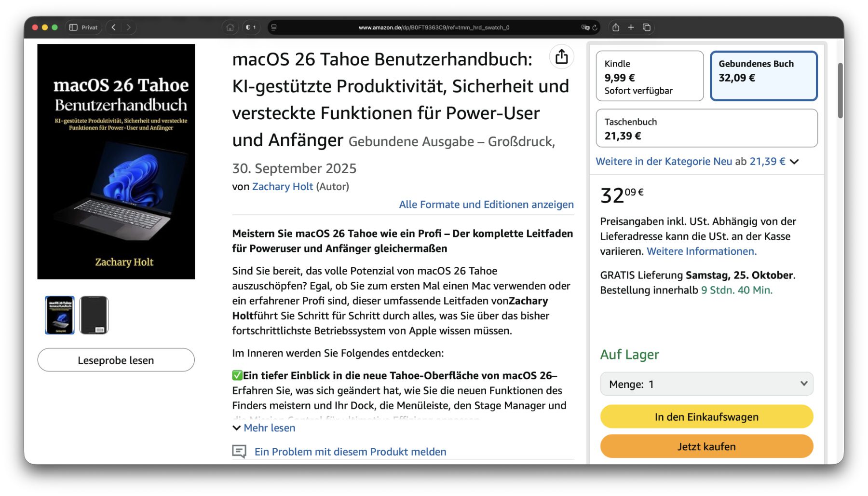Image resolution: width=868 pixels, height=496 pixels.
Task: Expand description with Mehr lesen
Action: 269,428
